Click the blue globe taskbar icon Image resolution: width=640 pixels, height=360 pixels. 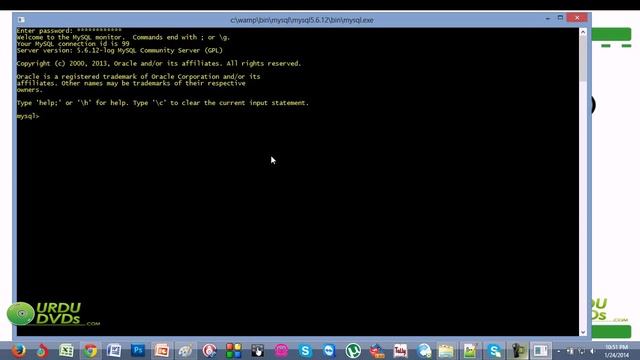click(424, 351)
